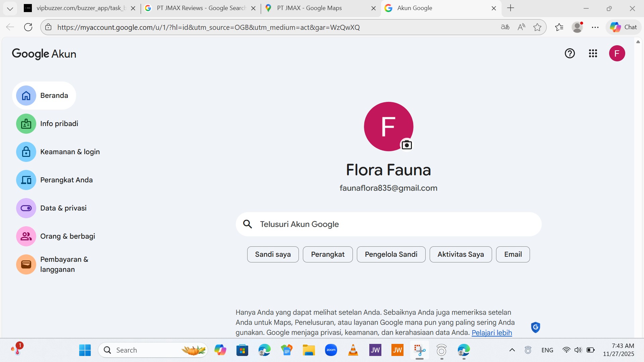Add page to favorites star icon

(x=537, y=27)
